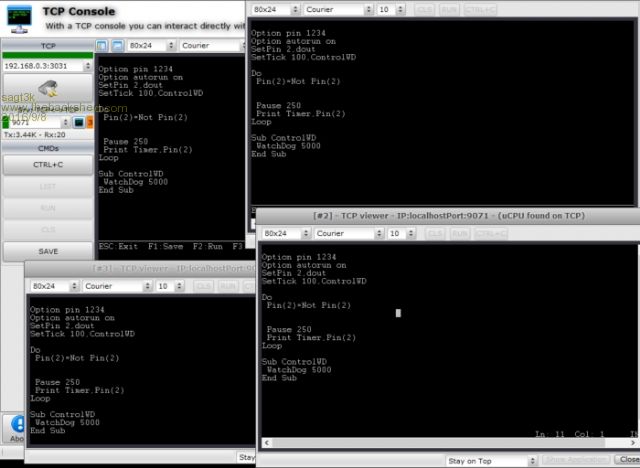Image resolution: width=640 pixels, height=468 pixels.
Task: Click the green connection progress bar under TCP
Action: point(47,55)
